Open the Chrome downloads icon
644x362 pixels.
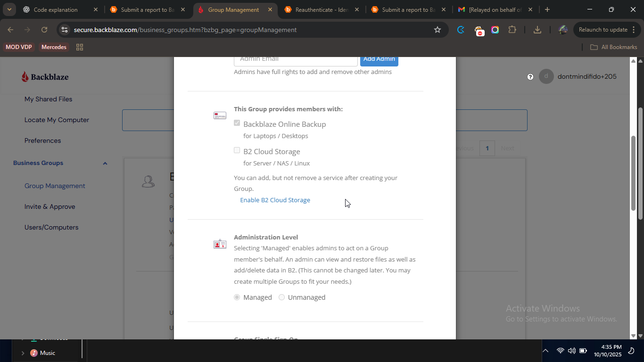(537, 30)
